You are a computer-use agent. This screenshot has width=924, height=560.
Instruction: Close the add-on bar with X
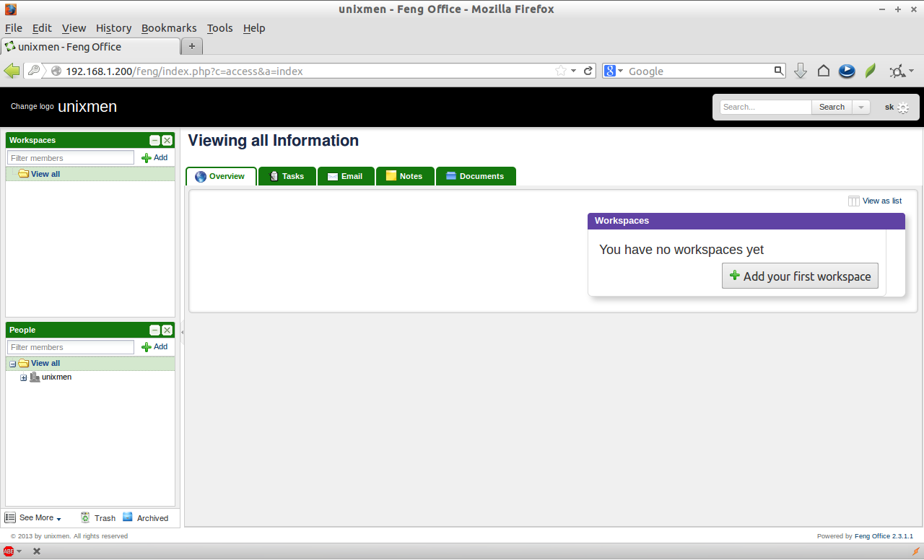click(37, 551)
